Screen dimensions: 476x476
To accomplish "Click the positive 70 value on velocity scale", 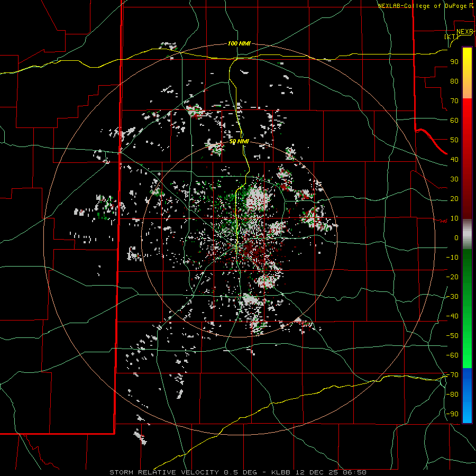I will pyautogui.click(x=454, y=101).
